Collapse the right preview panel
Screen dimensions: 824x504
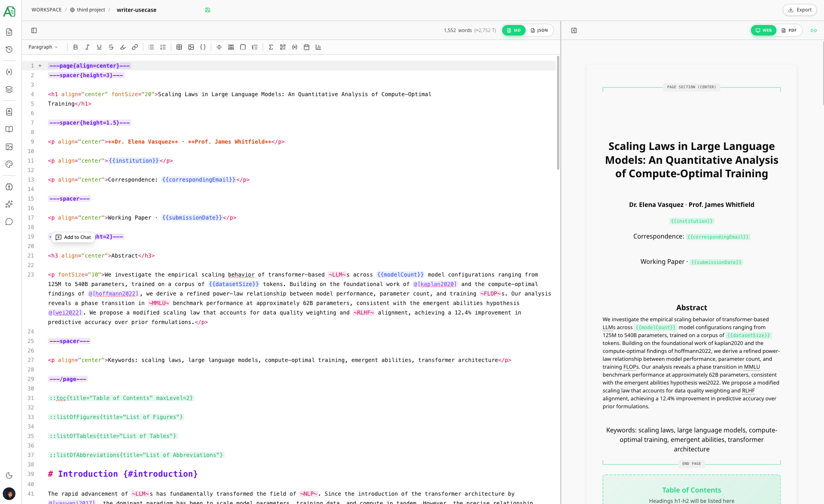pyautogui.click(x=574, y=30)
